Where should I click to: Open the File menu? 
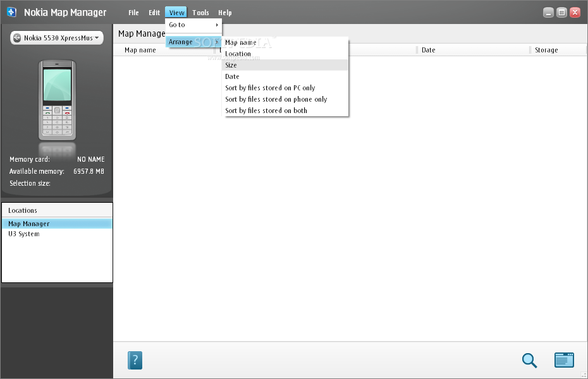click(133, 13)
